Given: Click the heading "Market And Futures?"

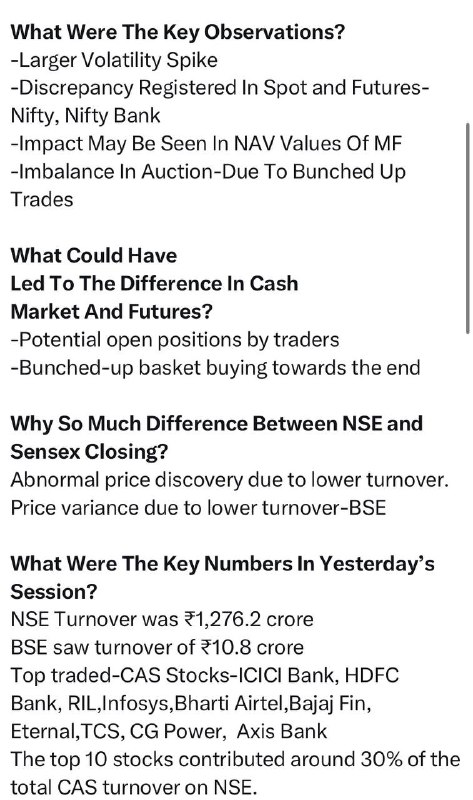Looking at the screenshot, I should point(111,312).
